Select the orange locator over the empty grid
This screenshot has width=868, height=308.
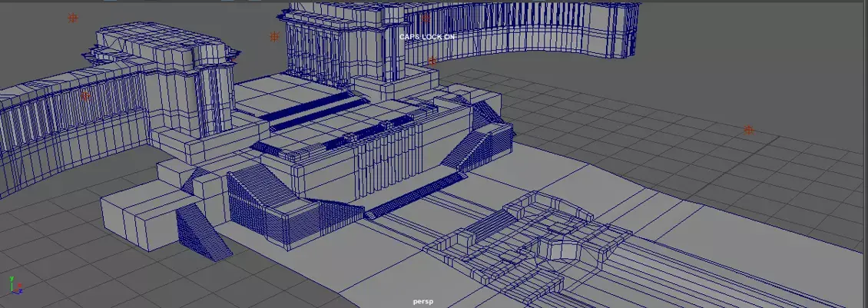748,130
